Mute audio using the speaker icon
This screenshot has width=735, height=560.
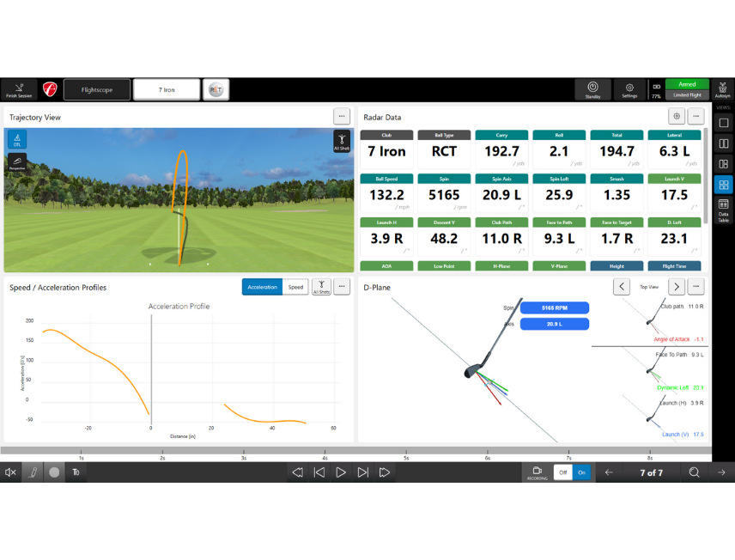point(11,472)
